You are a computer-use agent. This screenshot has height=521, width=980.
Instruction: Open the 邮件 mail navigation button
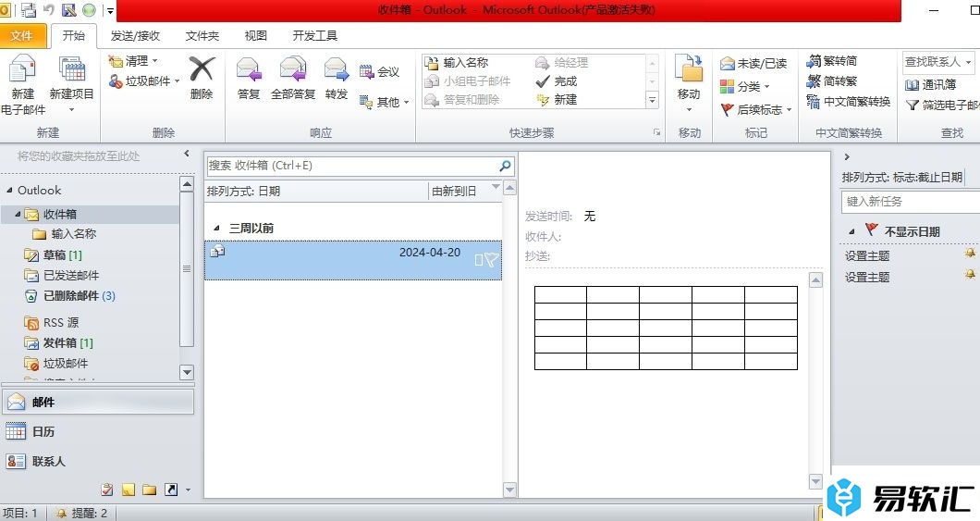tap(98, 402)
